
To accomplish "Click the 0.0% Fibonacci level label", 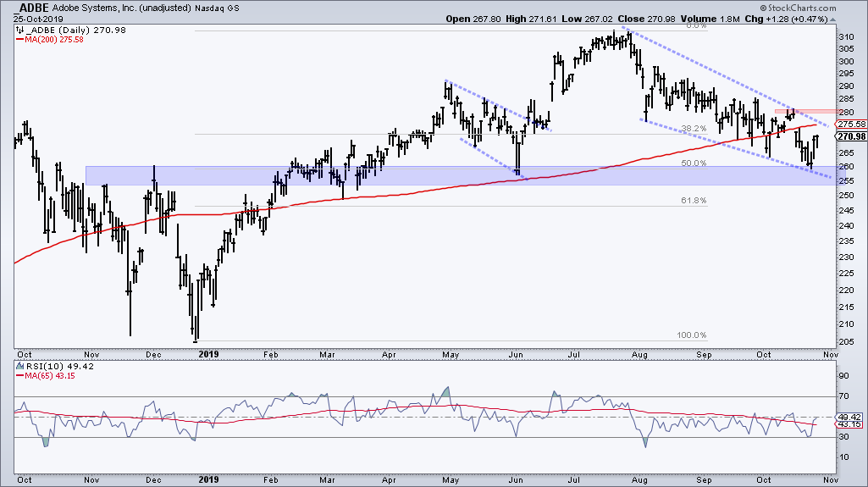I will [x=696, y=25].
